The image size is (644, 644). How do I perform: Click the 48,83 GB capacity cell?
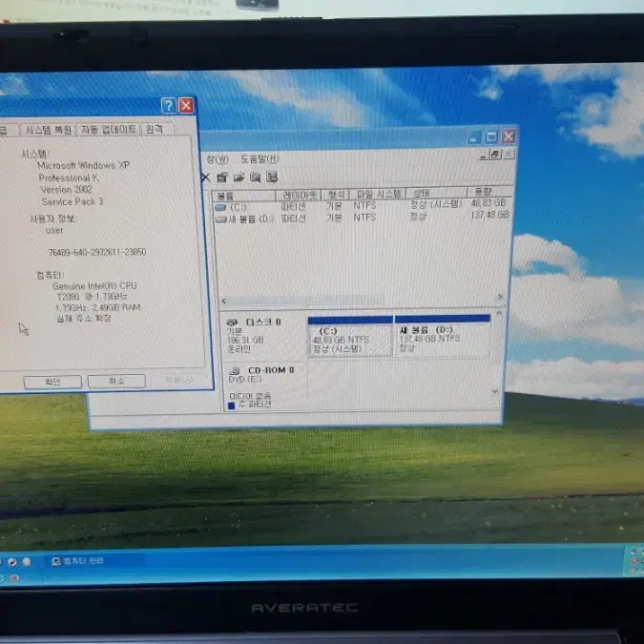[488, 203]
